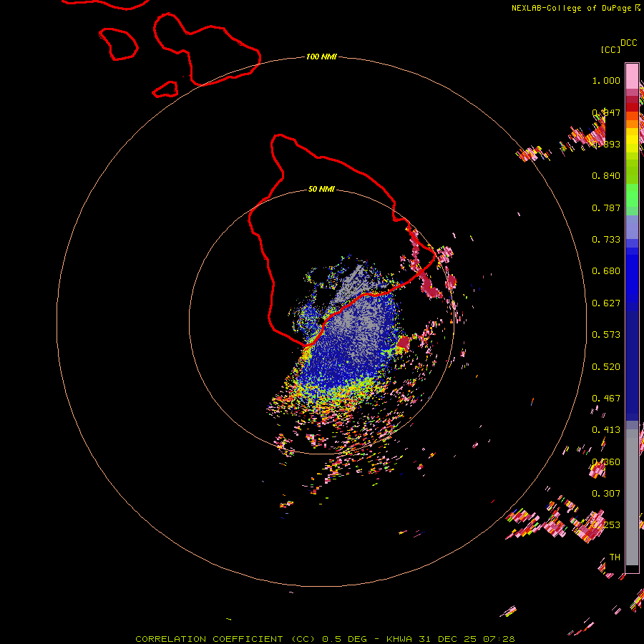The image size is (644, 644).
Task: Click the 31 DEC 25 date text
Action: [x=447, y=639]
